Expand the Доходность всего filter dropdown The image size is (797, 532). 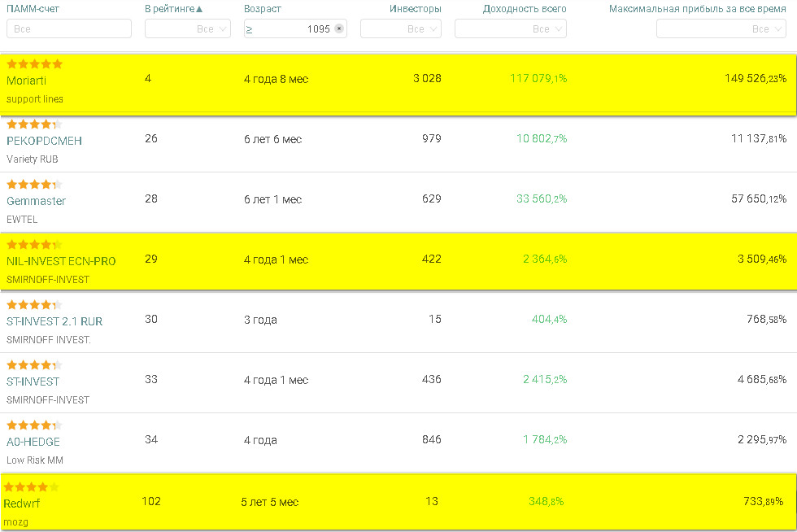[511, 29]
